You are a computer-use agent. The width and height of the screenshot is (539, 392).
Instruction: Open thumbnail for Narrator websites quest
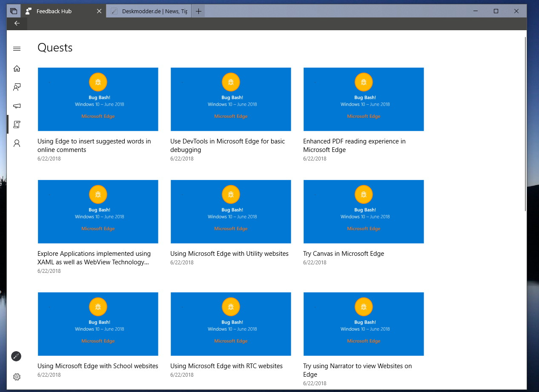pos(364,324)
